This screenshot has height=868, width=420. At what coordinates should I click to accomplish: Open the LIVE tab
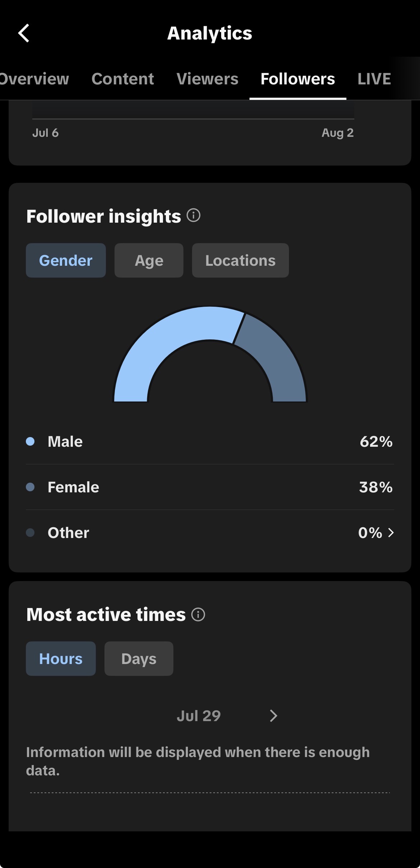point(374,79)
